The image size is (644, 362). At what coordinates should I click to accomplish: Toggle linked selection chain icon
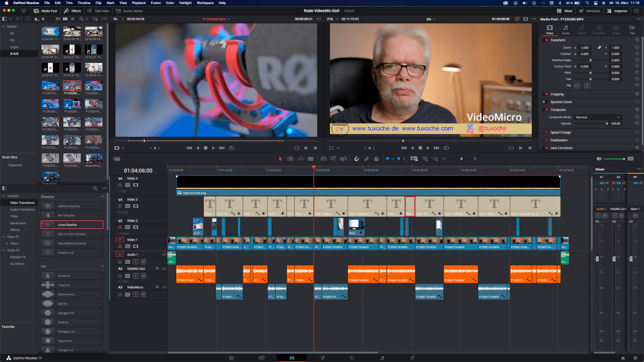click(366, 159)
